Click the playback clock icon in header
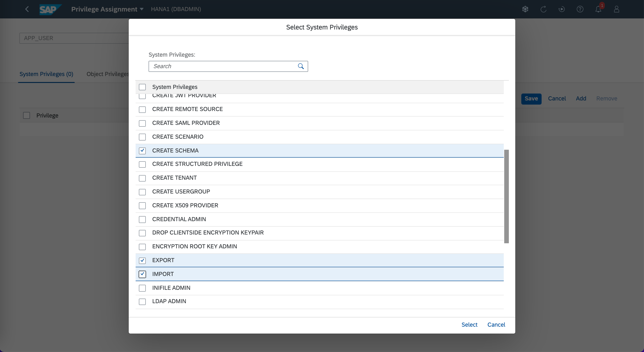 [x=561, y=9]
